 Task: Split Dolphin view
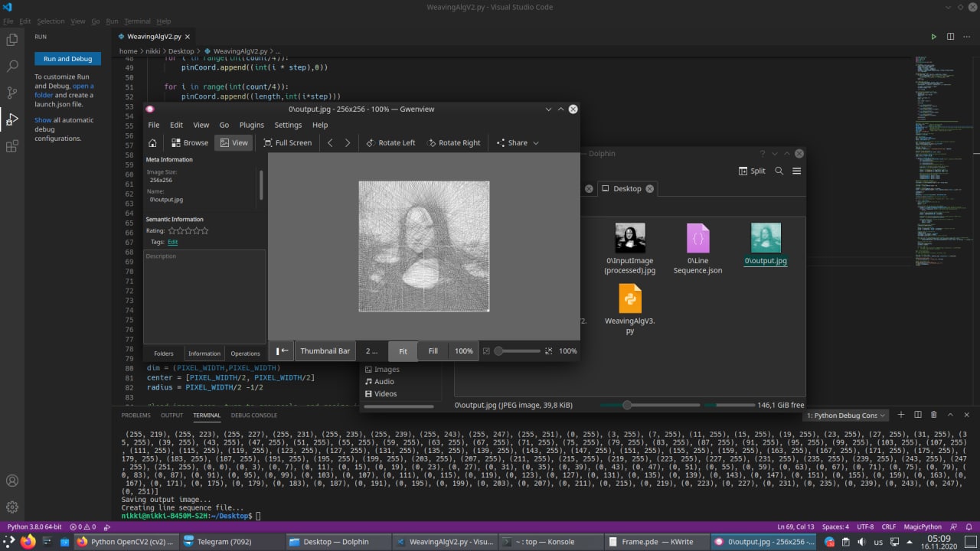[x=752, y=171]
